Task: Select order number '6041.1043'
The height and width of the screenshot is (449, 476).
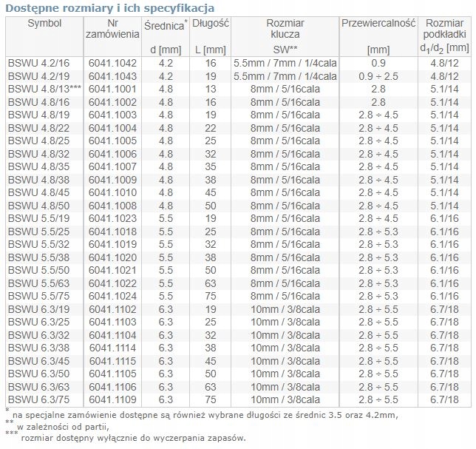Action: point(112,76)
